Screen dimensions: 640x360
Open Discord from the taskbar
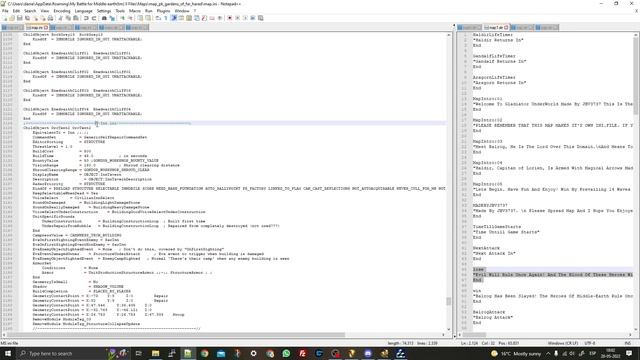point(368,353)
